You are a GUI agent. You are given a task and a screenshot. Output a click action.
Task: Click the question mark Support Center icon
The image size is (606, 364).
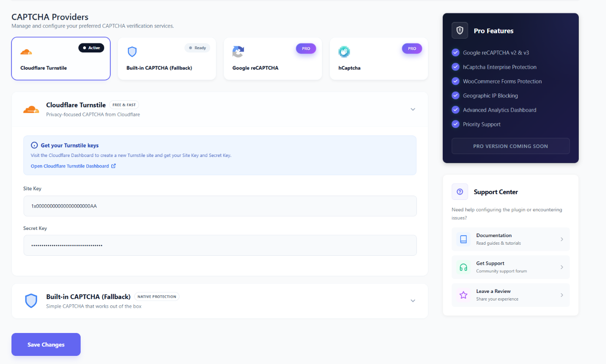pos(459,191)
